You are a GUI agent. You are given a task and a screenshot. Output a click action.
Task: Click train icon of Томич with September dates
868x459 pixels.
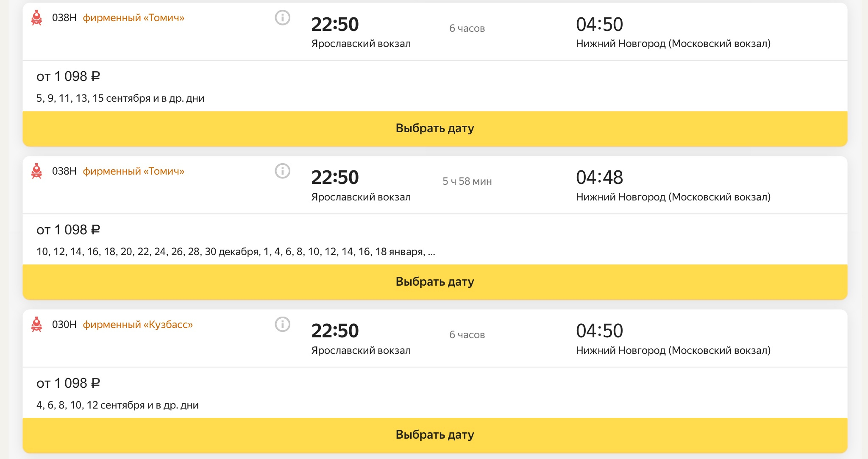pyautogui.click(x=37, y=18)
